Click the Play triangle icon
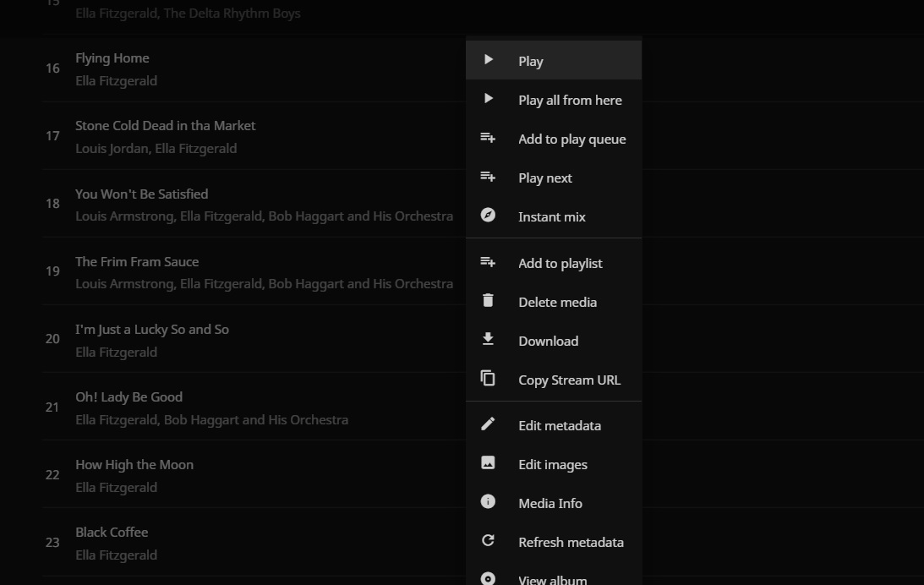 coord(488,59)
